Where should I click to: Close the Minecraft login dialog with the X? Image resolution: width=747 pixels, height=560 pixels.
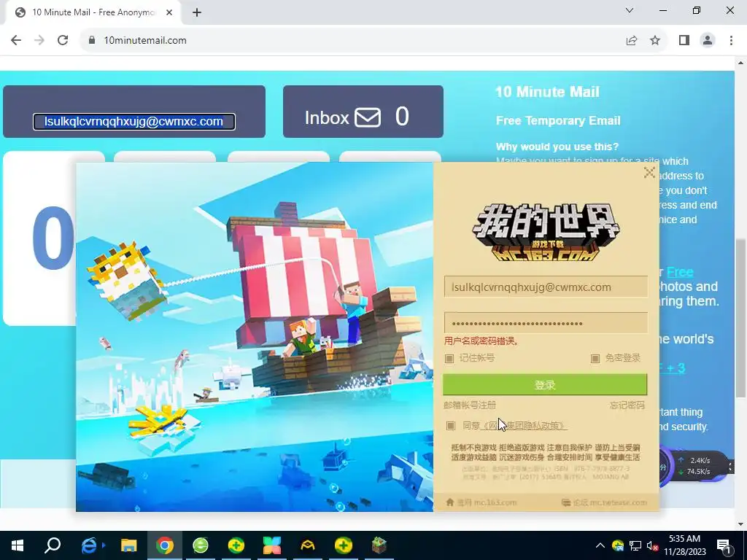pos(649,172)
